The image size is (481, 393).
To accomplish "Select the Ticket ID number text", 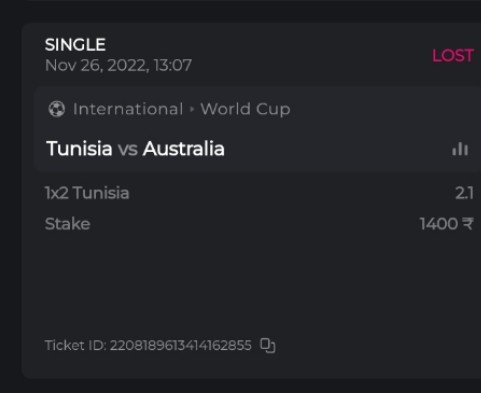I will pyautogui.click(x=181, y=345).
